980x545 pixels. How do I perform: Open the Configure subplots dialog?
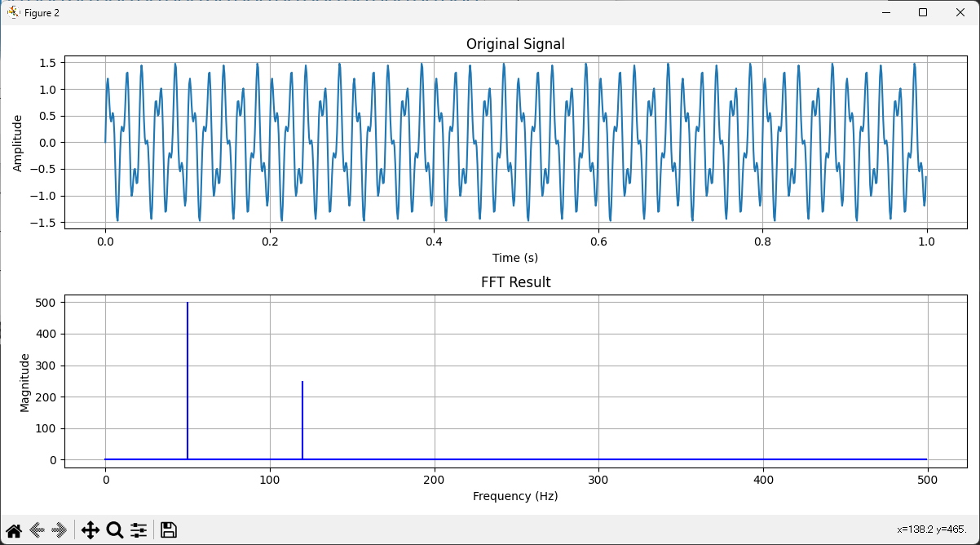point(139,529)
